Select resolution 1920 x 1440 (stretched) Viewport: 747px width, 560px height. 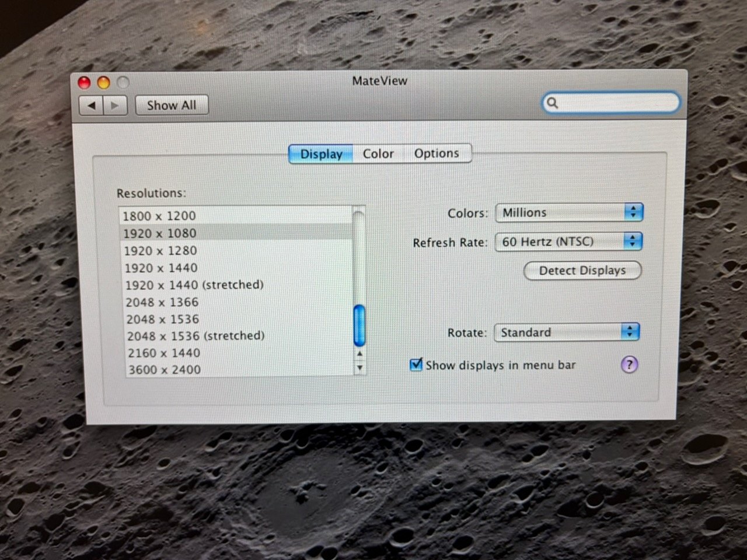[238, 285]
